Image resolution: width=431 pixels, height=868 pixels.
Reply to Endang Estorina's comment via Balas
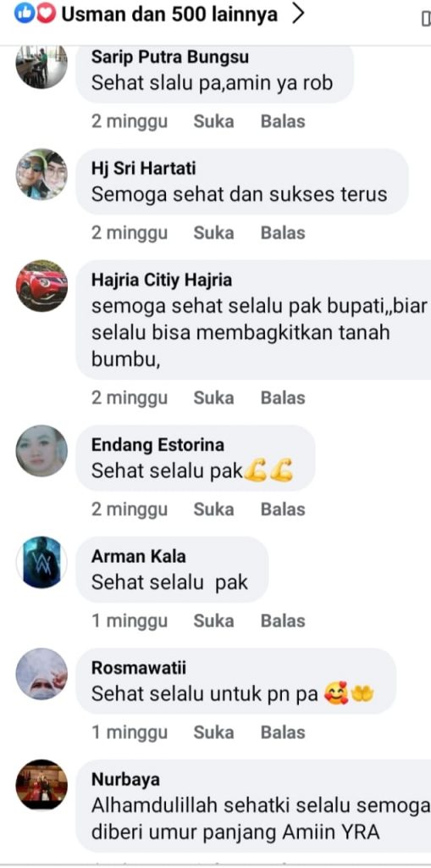pyautogui.click(x=283, y=509)
